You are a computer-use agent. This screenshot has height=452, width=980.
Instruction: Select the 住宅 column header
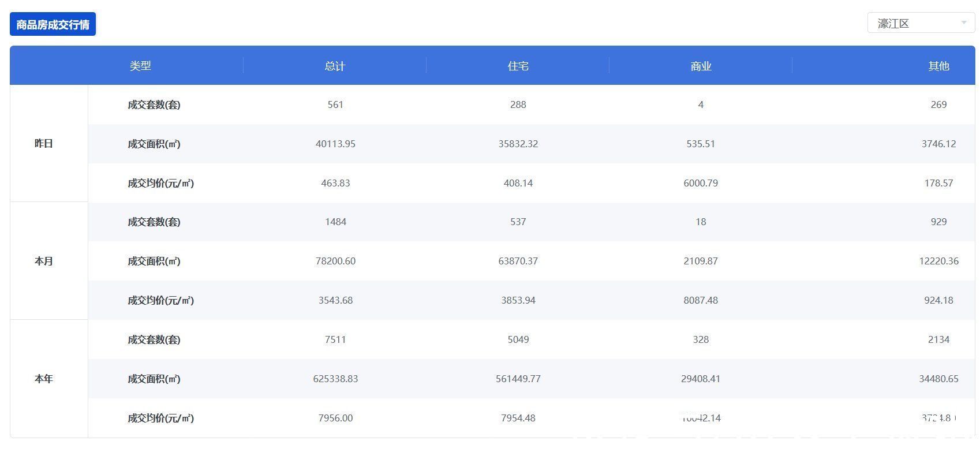click(x=518, y=66)
